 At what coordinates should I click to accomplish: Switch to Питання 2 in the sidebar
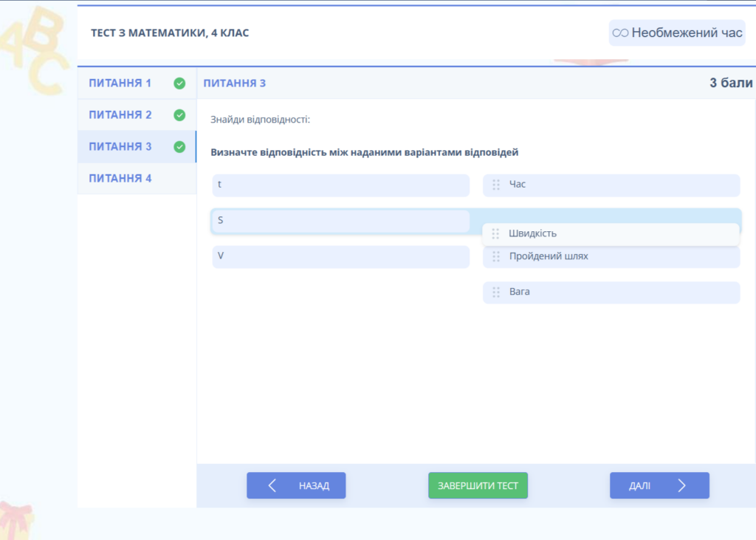pyautogui.click(x=120, y=115)
